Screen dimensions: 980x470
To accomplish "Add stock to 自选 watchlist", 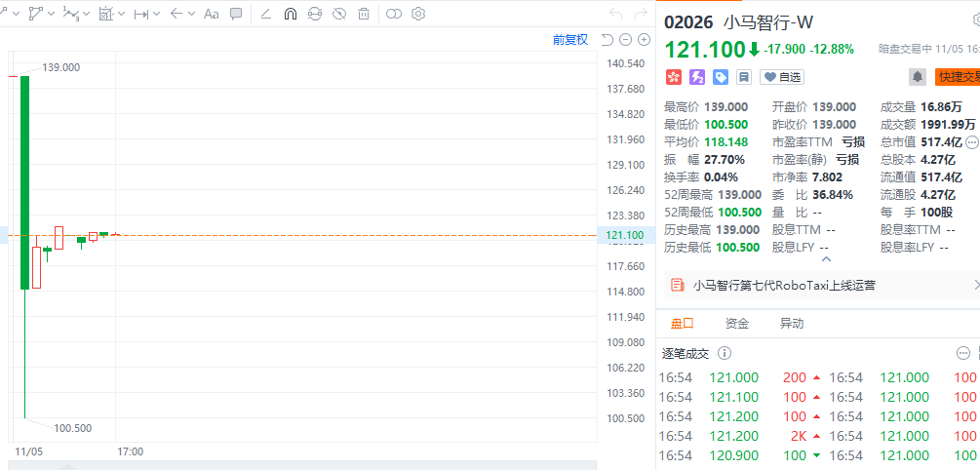I will click(782, 77).
